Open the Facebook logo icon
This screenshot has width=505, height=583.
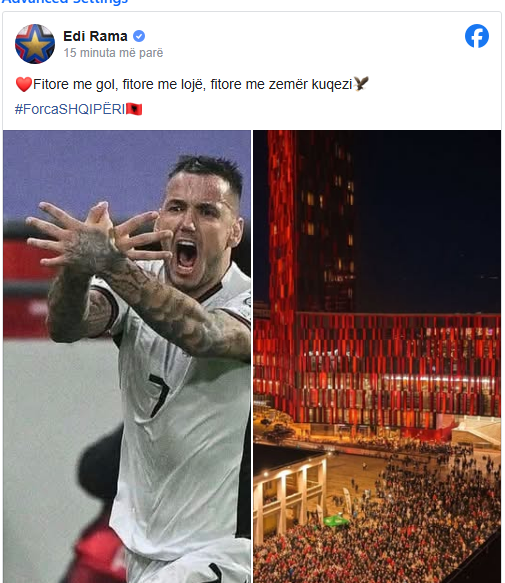[x=477, y=36]
